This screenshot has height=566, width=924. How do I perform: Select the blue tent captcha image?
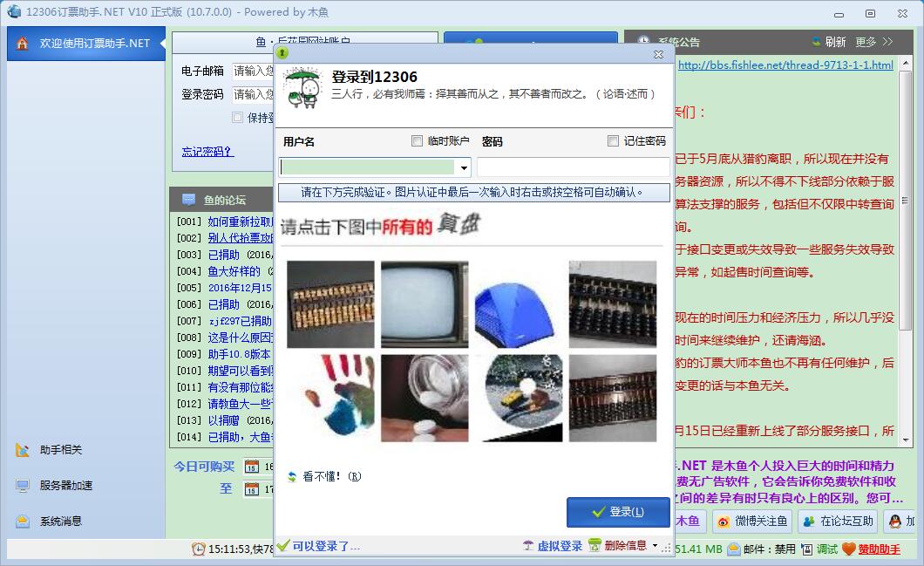519,304
